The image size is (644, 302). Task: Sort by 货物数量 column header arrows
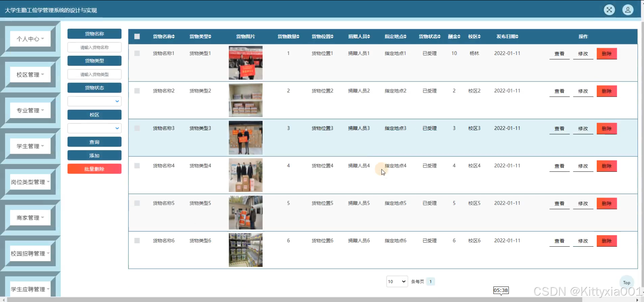point(298,37)
